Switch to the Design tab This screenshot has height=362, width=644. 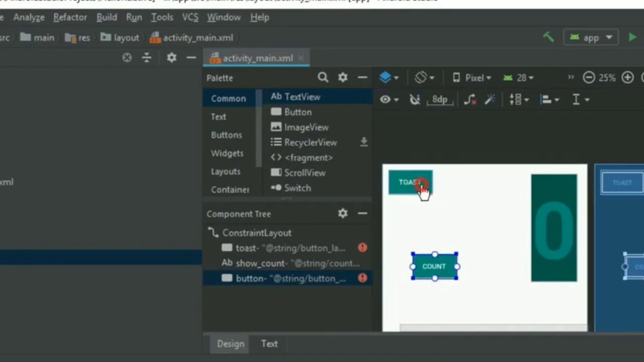[x=230, y=344]
